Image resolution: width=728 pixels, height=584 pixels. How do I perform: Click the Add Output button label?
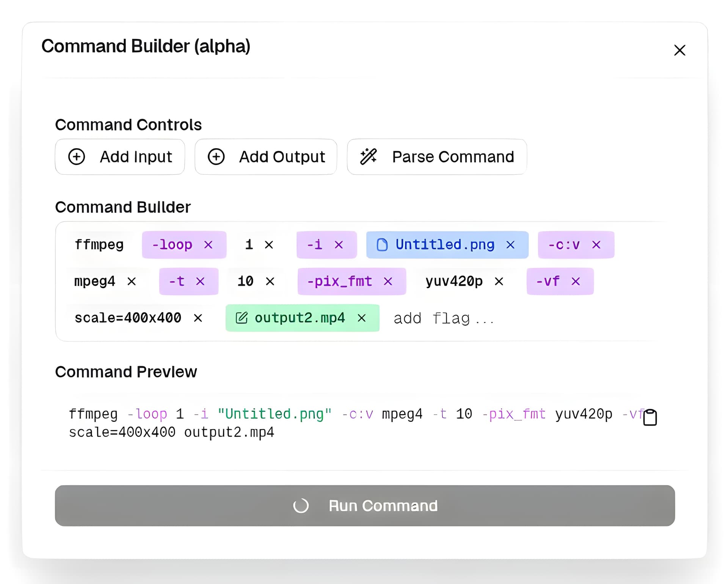click(282, 157)
